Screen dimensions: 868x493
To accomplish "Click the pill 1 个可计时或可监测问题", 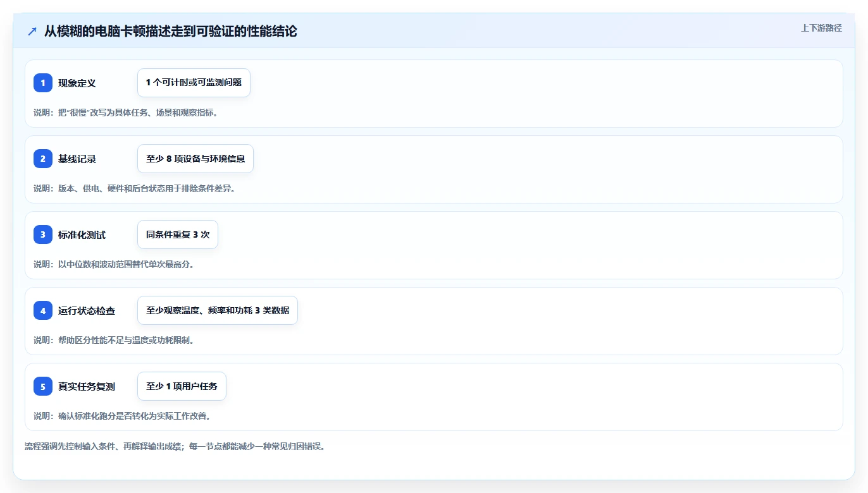I will point(194,83).
